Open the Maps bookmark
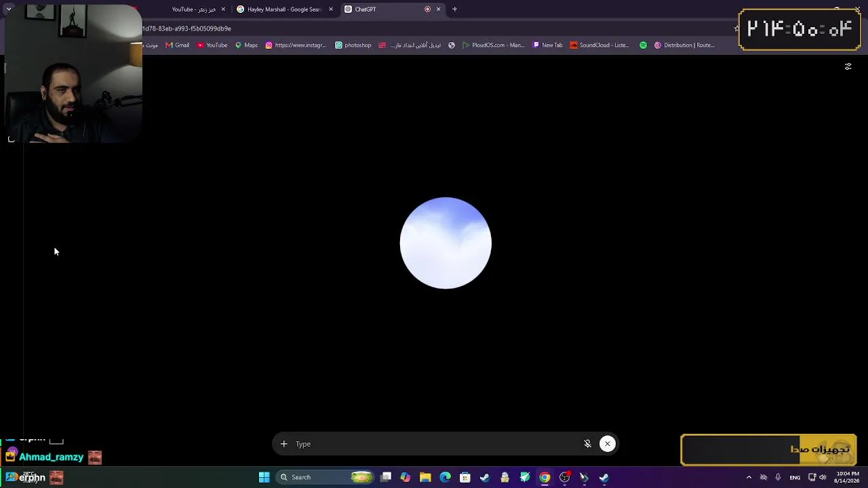The width and height of the screenshot is (868, 488). [246, 45]
